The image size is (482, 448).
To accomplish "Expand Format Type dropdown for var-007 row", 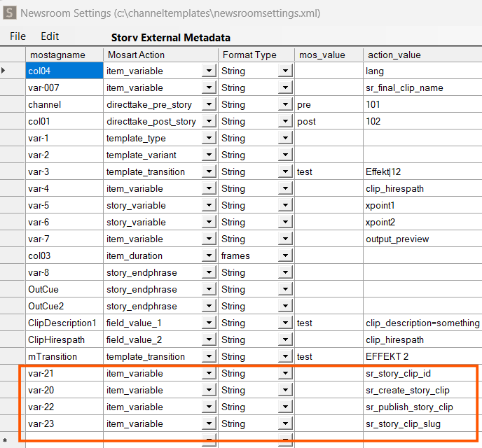I will pos(284,88).
